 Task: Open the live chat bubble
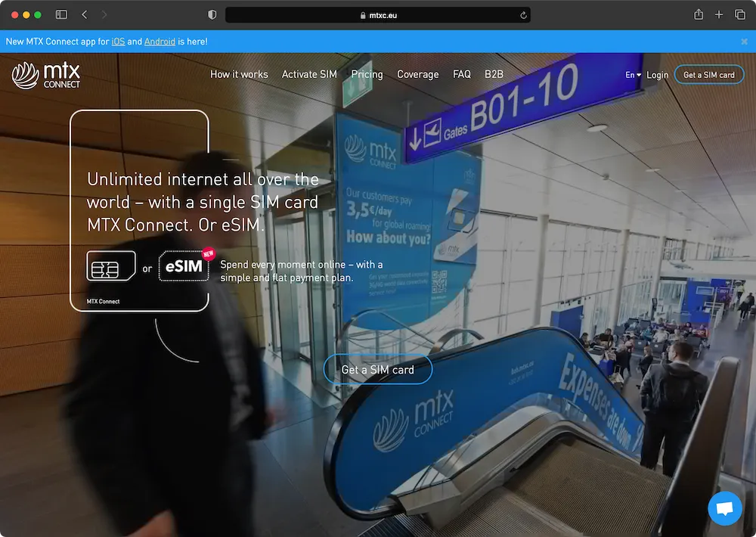pyautogui.click(x=725, y=508)
